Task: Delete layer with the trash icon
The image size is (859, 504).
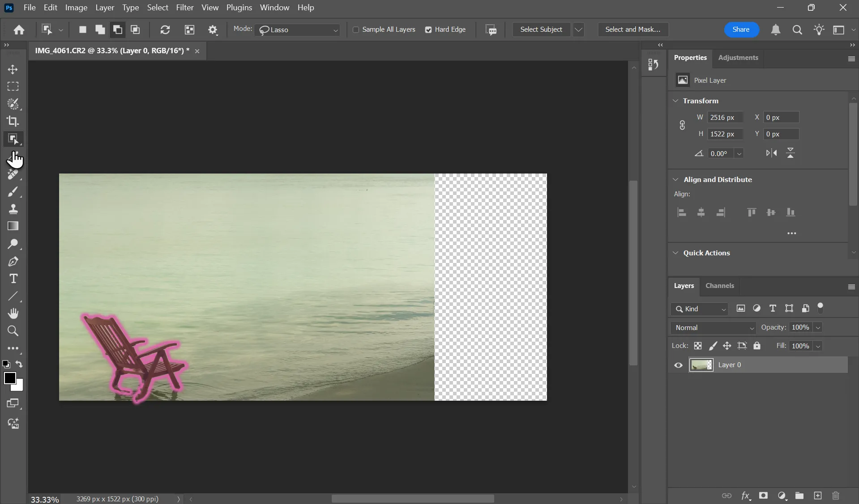Action: pos(835,496)
